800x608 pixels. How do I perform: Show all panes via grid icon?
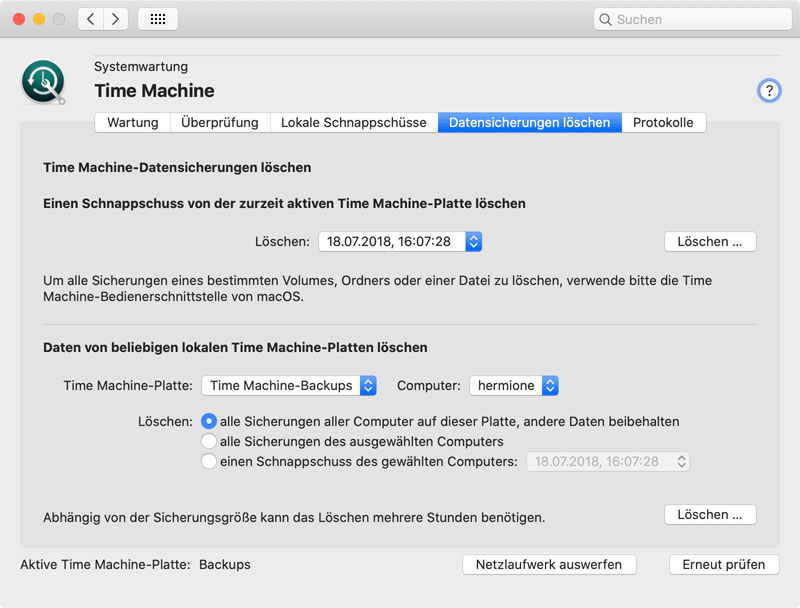(x=158, y=19)
